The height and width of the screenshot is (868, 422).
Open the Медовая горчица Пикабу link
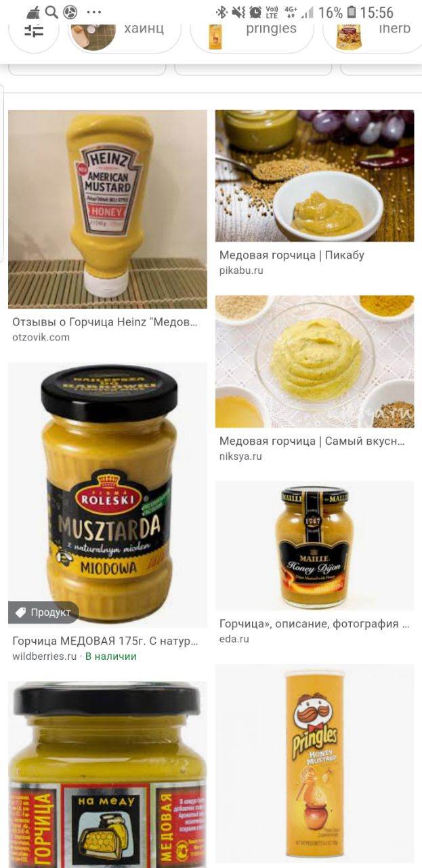(x=292, y=262)
